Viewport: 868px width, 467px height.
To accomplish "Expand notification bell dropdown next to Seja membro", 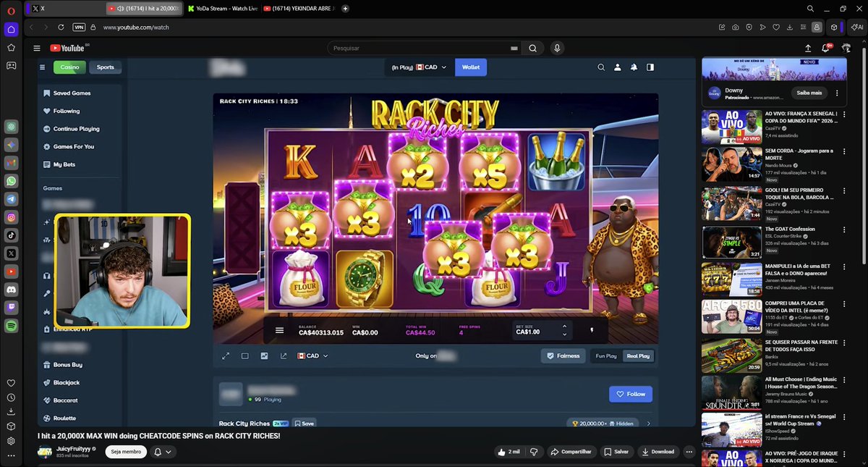I will point(163,452).
